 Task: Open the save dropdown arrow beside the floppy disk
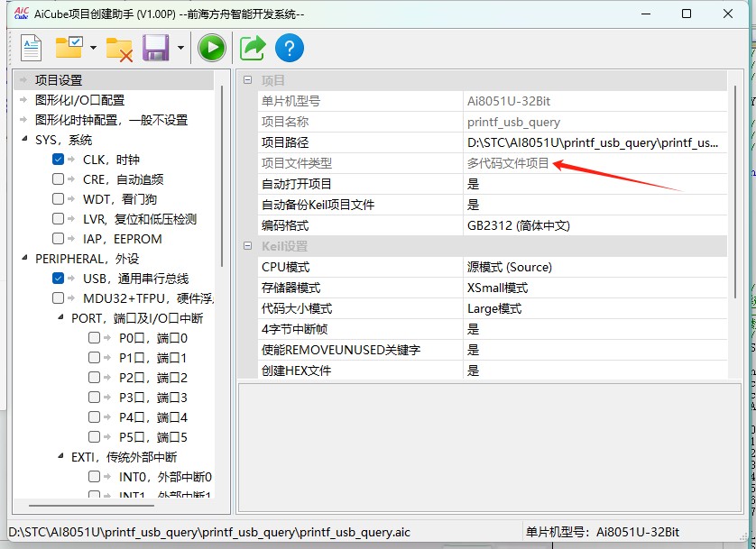[x=180, y=48]
